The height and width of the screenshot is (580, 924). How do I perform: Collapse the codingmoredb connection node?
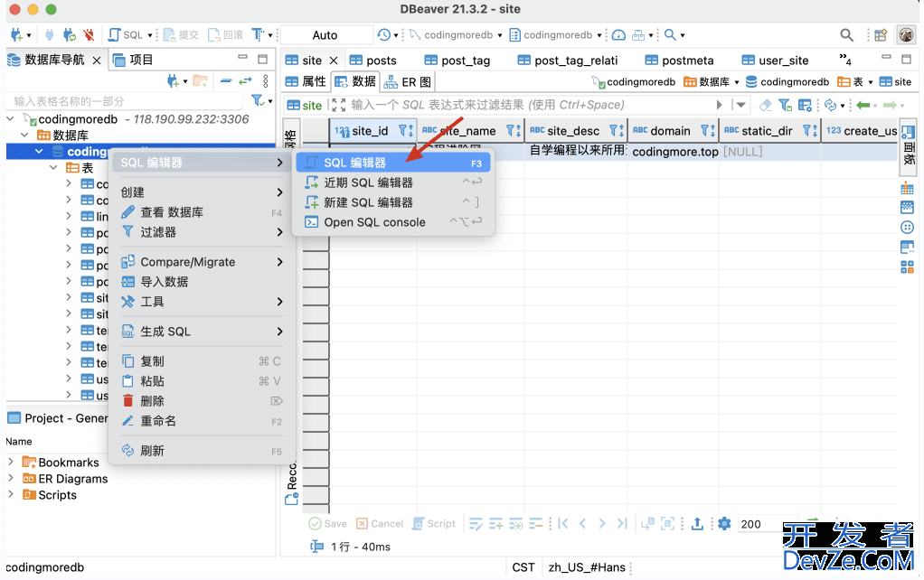[11, 119]
